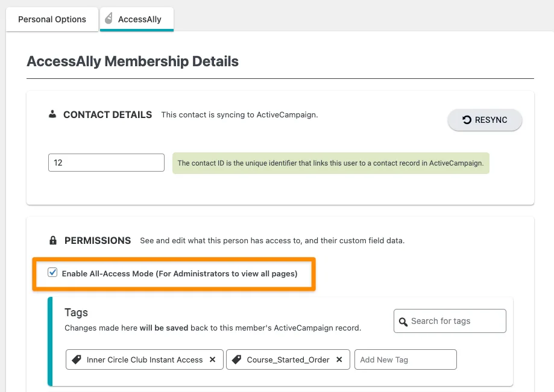Click the padlock icon beside PERMISSIONS
The height and width of the screenshot is (392, 554).
click(53, 240)
